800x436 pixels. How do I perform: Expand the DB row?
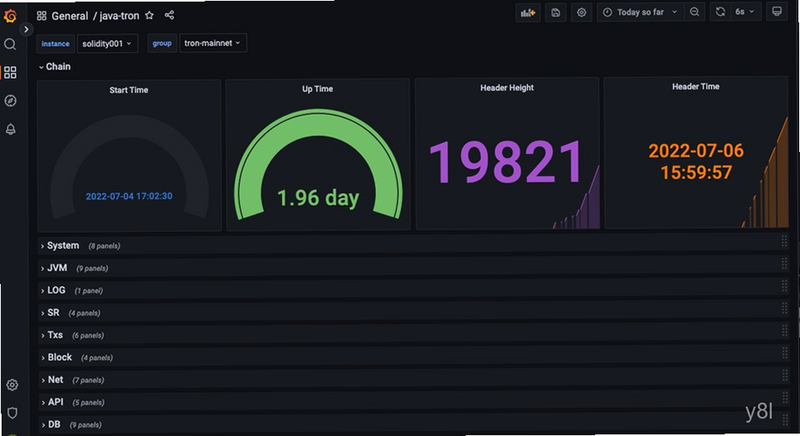point(51,425)
